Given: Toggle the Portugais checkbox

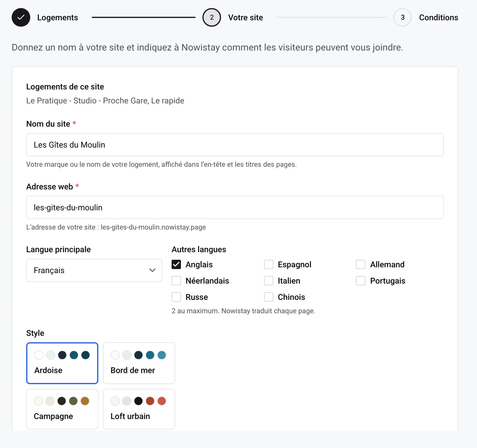Looking at the screenshot, I should [361, 281].
